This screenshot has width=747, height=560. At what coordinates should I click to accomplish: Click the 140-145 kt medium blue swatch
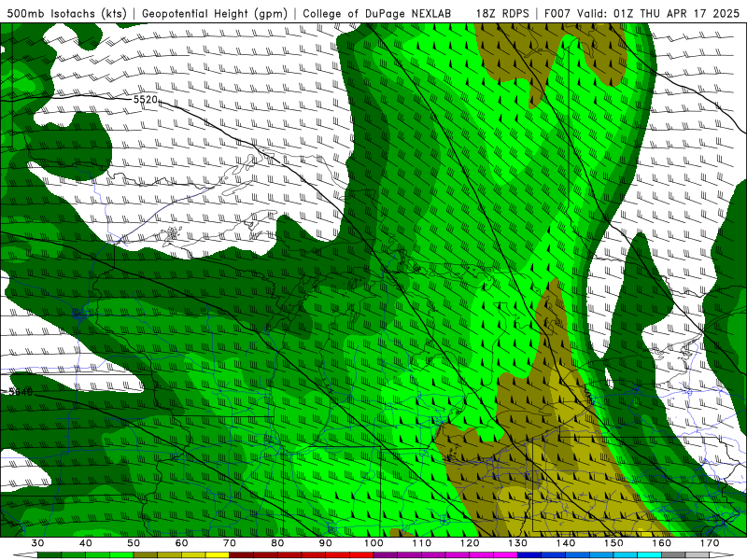point(577,555)
